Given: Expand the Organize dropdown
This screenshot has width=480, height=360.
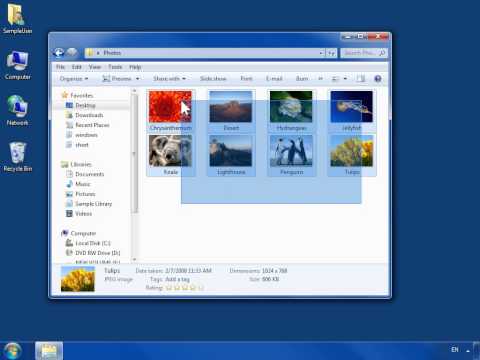Looking at the screenshot, I should (74, 79).
